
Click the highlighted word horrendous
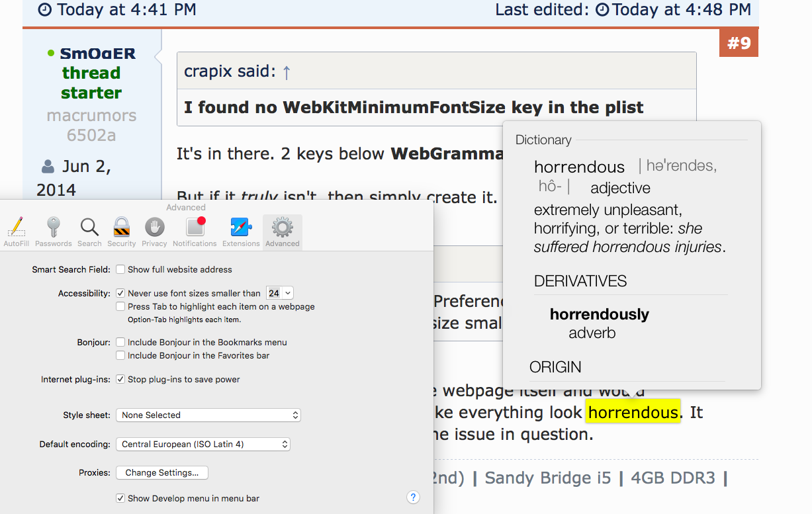(x=633, y=413)
